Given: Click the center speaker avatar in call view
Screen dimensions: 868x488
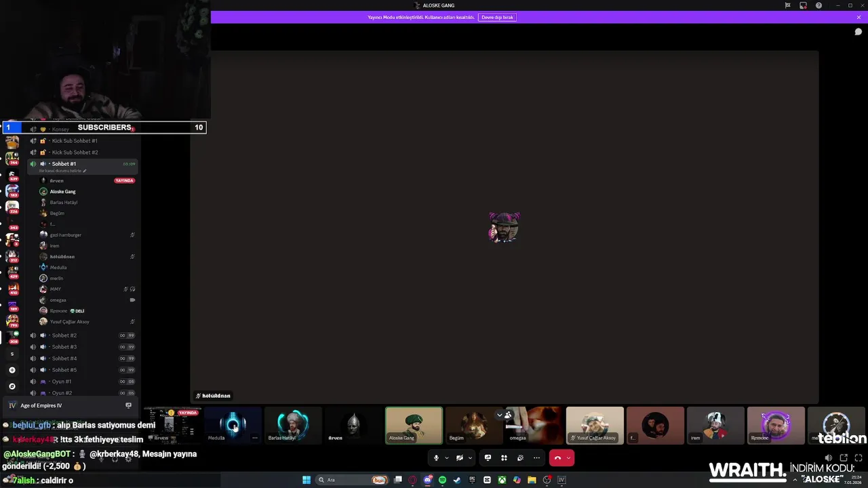Looking at the screenshot, I should point(504,227).
